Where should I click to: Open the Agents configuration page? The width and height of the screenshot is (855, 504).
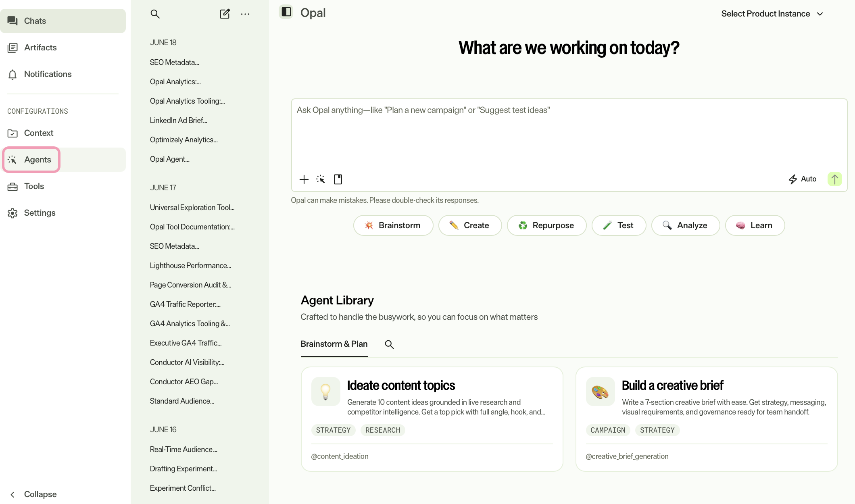pyautogui.click(x=63, y=160)
